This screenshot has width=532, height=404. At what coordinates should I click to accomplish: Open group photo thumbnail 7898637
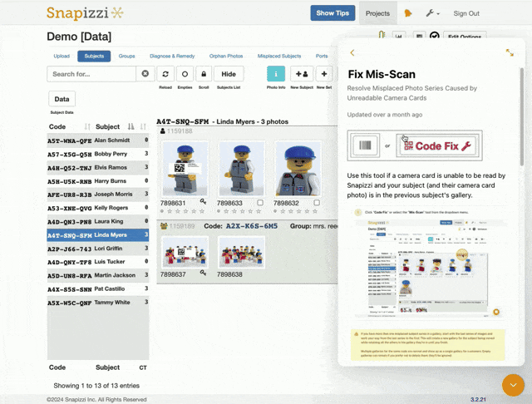[x=185, y=253]
